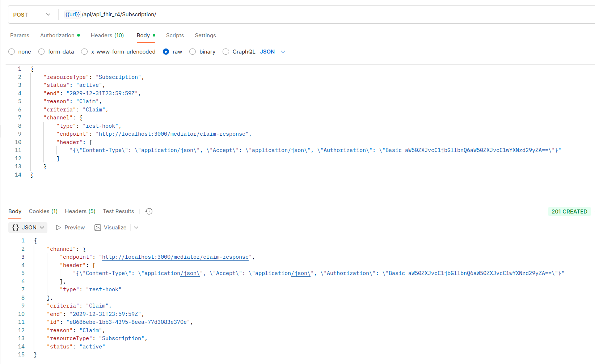Switch to the Authorization tab
Screen dimensions: 595x364
(57, 35)
